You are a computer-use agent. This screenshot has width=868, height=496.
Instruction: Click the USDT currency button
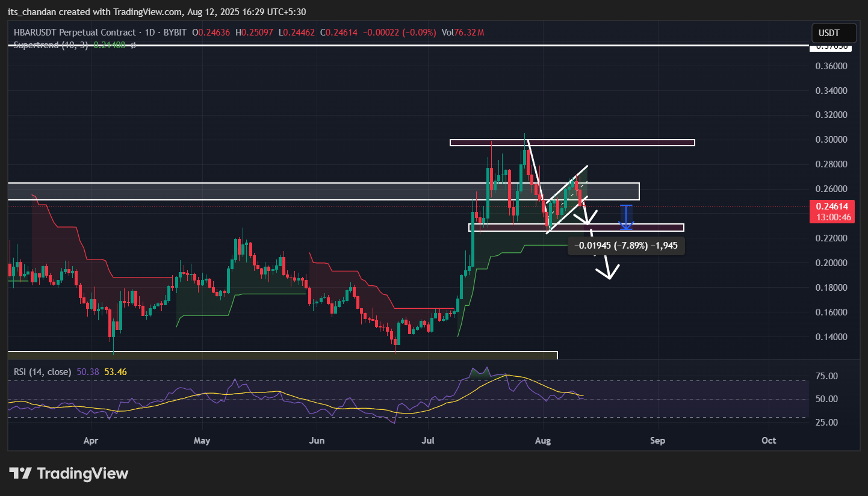834,33
